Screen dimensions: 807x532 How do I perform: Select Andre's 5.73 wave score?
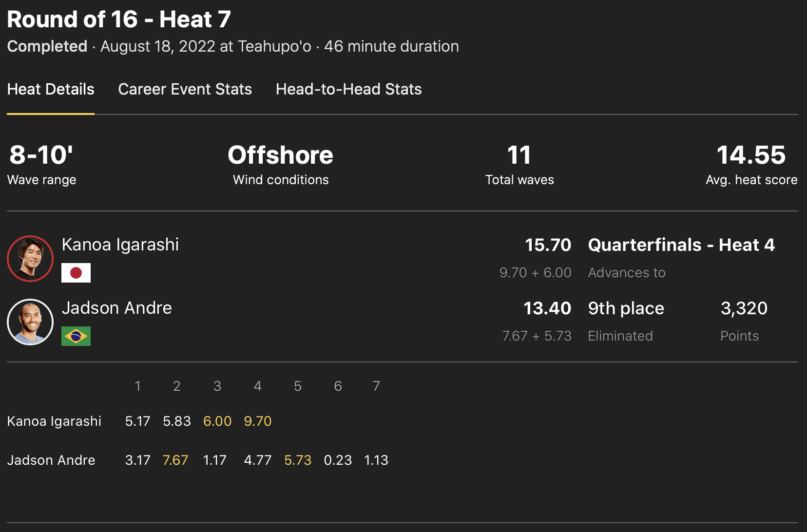[298, 460]
